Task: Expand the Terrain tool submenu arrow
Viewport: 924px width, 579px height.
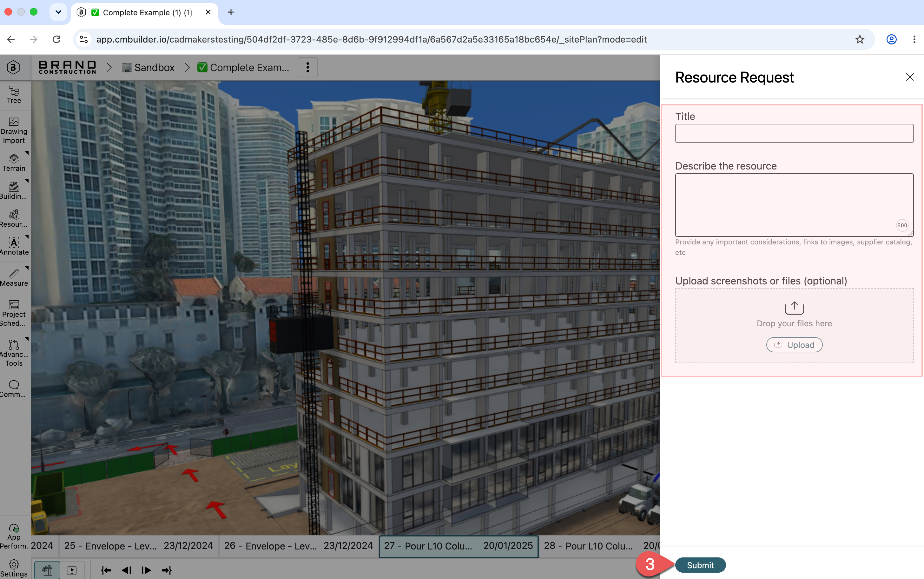Action: [x=27, y=153]
